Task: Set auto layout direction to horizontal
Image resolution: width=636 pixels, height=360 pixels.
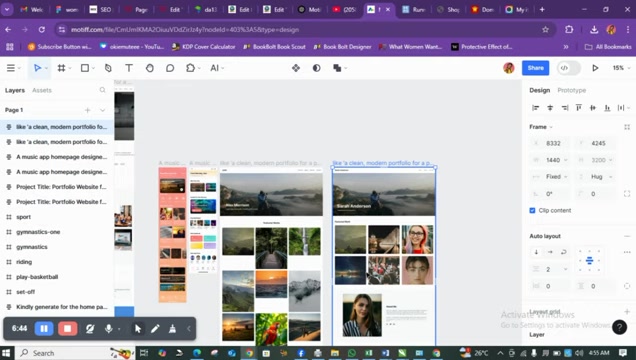Action: point(550,252)
